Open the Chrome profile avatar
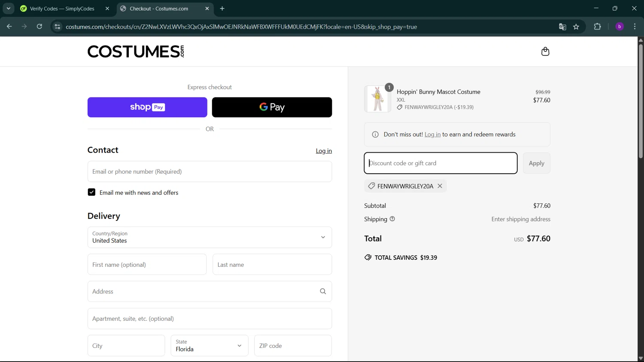 click(x=620, y=27)
